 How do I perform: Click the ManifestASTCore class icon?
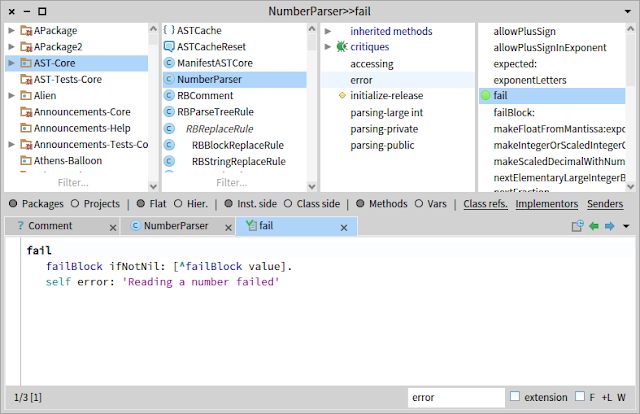169,63
